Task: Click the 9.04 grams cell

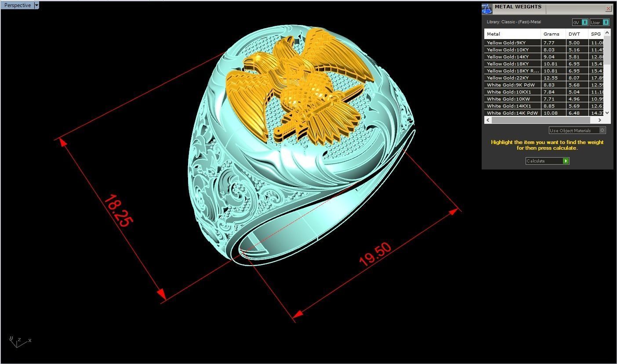Action: 553,57
